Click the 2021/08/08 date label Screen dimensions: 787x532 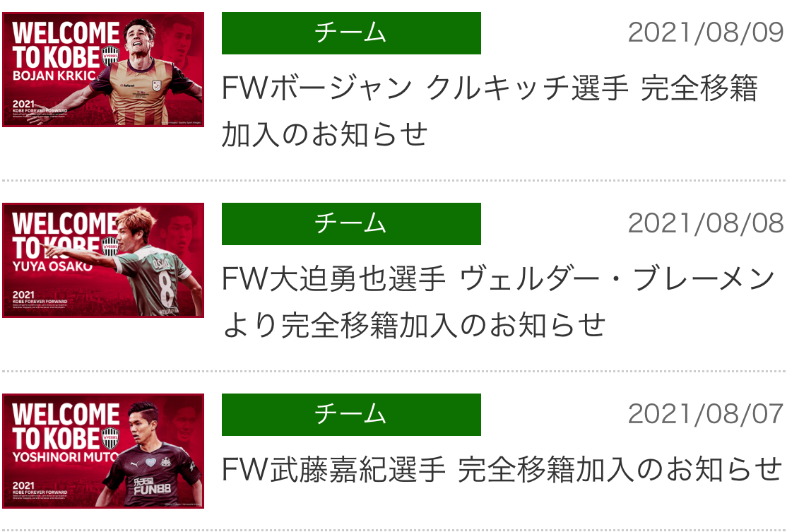pyautogui.click(x=706, y=223)
